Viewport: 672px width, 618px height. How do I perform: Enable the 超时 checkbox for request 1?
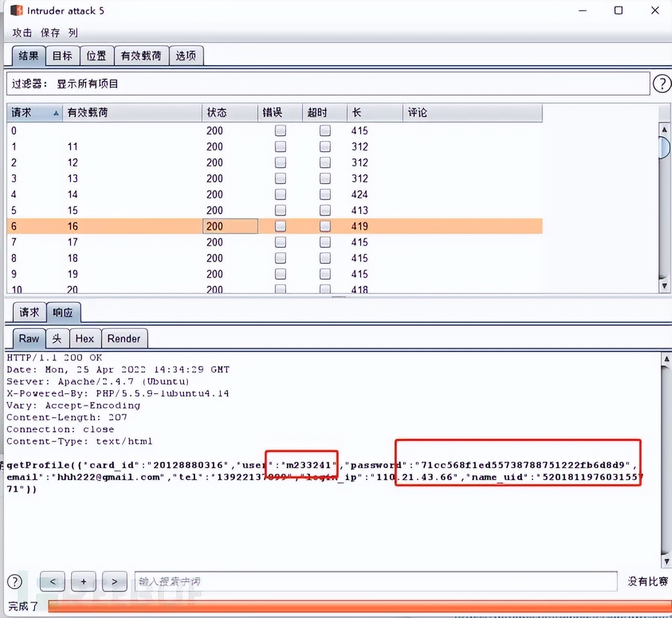tap(324, 146)
